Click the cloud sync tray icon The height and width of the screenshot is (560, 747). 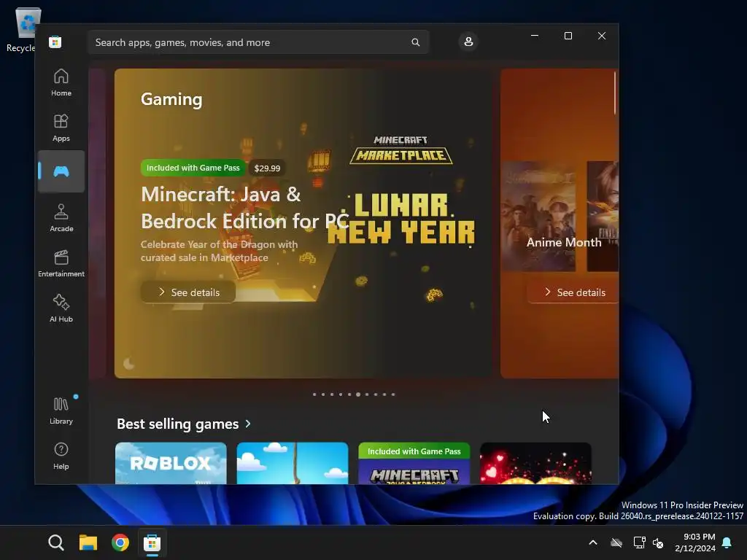pyautogui.click(x=616, y=542)
